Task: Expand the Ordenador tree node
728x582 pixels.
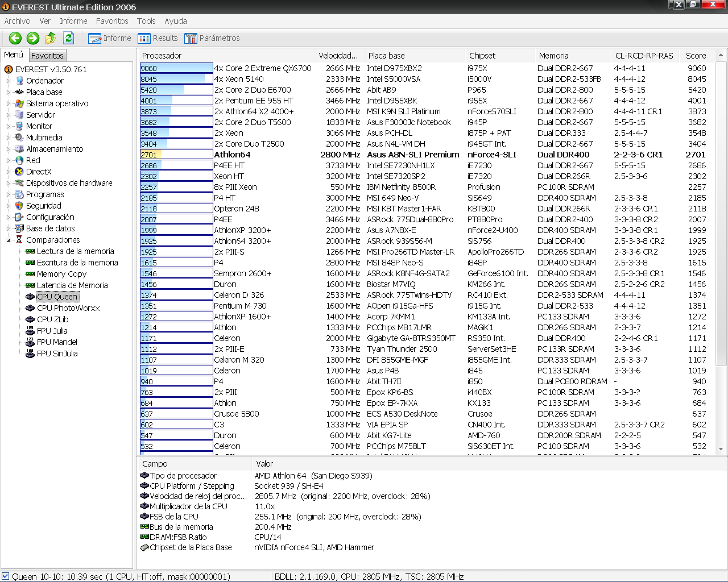Action: pyautogui.click(x=9, y=81)
